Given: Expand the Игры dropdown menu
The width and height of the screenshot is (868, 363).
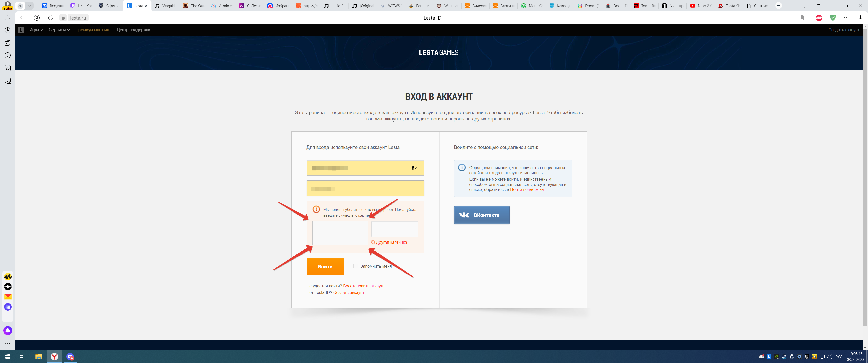Looking at the screenshot, I should coord(36,30).
